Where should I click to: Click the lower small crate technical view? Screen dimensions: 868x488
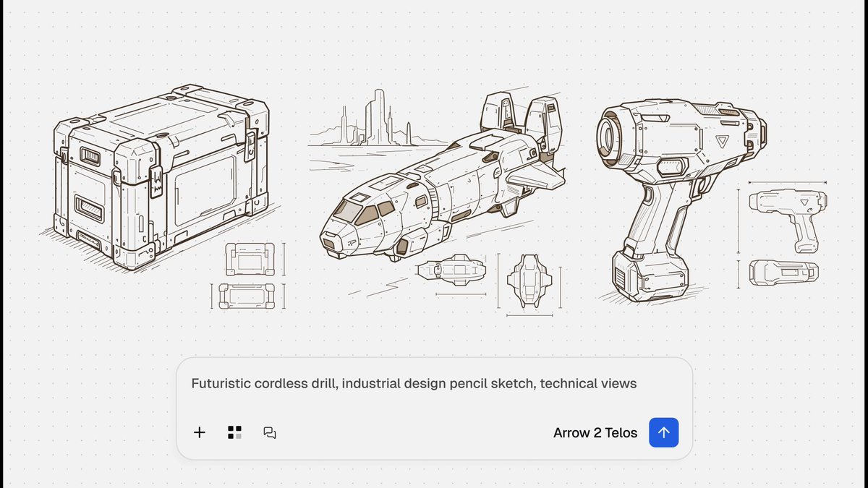[x=247, y=296]
